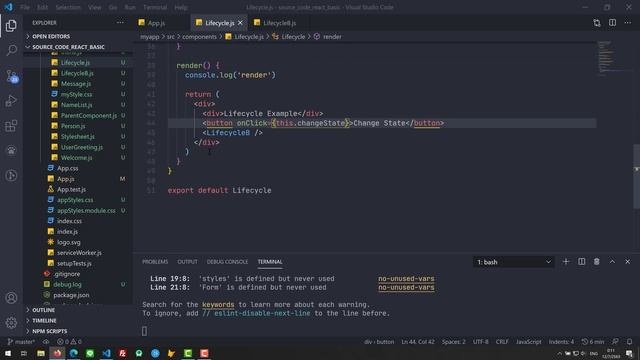This screenshot has width=640, height=360.
Task: Click the master branch indicator
Action: coord(21,342)
